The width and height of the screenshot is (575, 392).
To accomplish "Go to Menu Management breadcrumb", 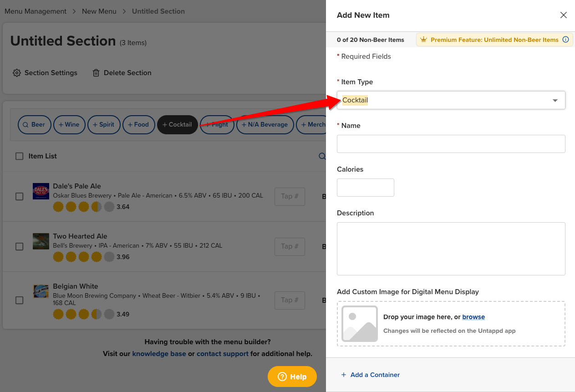I will 36,11.
